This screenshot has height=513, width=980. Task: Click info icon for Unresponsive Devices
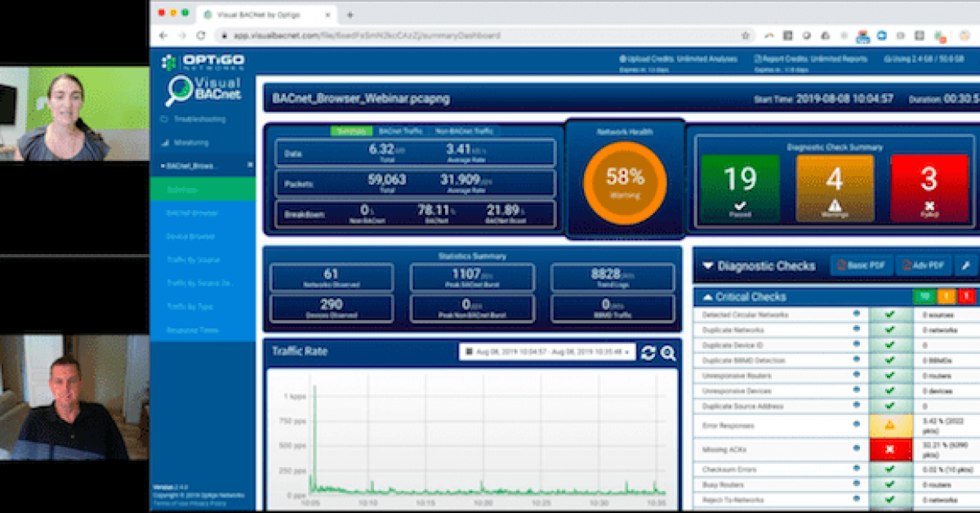pos(857,390)
